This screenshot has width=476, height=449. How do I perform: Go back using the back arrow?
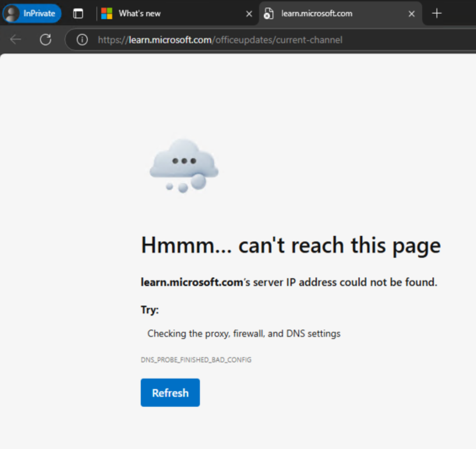(16, 39)
